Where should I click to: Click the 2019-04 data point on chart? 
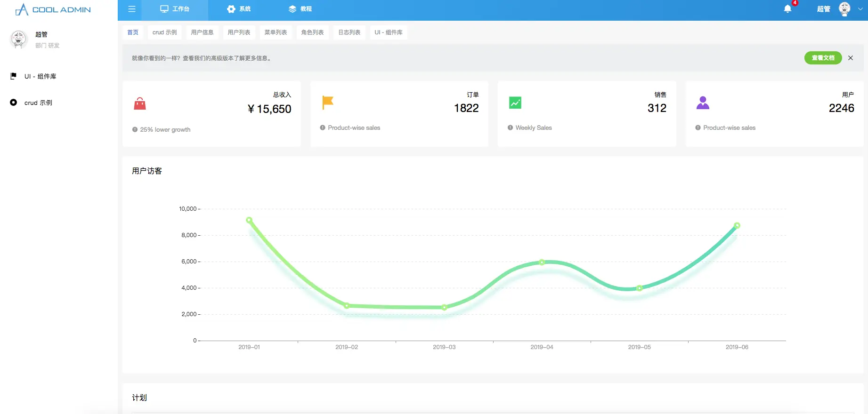point(542,262)
